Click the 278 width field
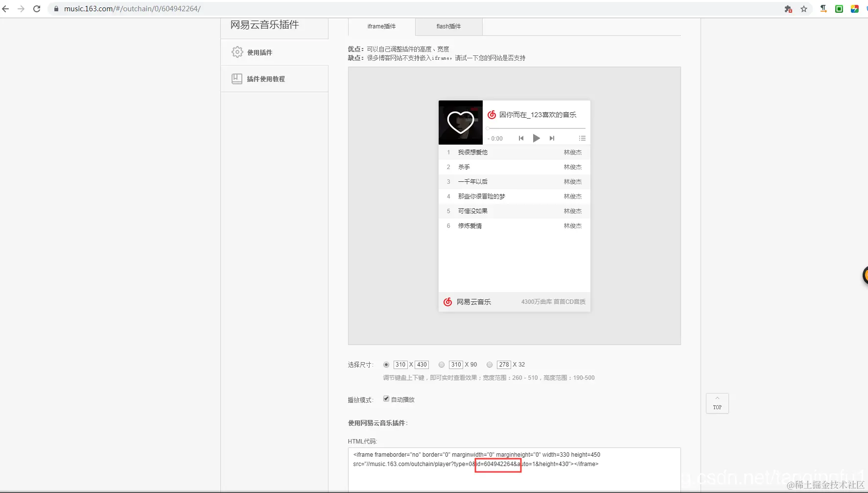The width and height of the screenshot is (868, 493). (x=504, y=365)
